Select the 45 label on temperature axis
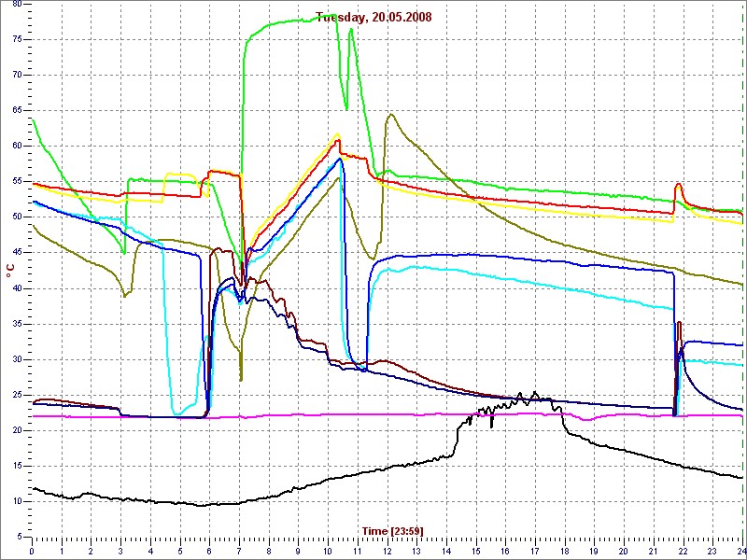The height and width of the screenshot is (560, 747). click(x=17, y=253)
